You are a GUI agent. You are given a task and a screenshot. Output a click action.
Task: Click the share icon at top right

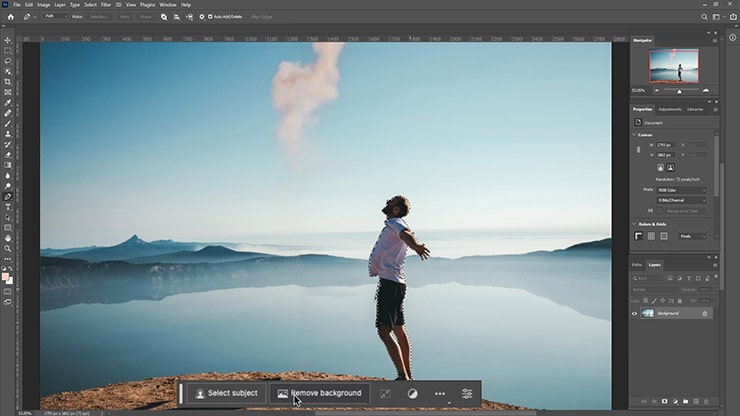[733, 17]
